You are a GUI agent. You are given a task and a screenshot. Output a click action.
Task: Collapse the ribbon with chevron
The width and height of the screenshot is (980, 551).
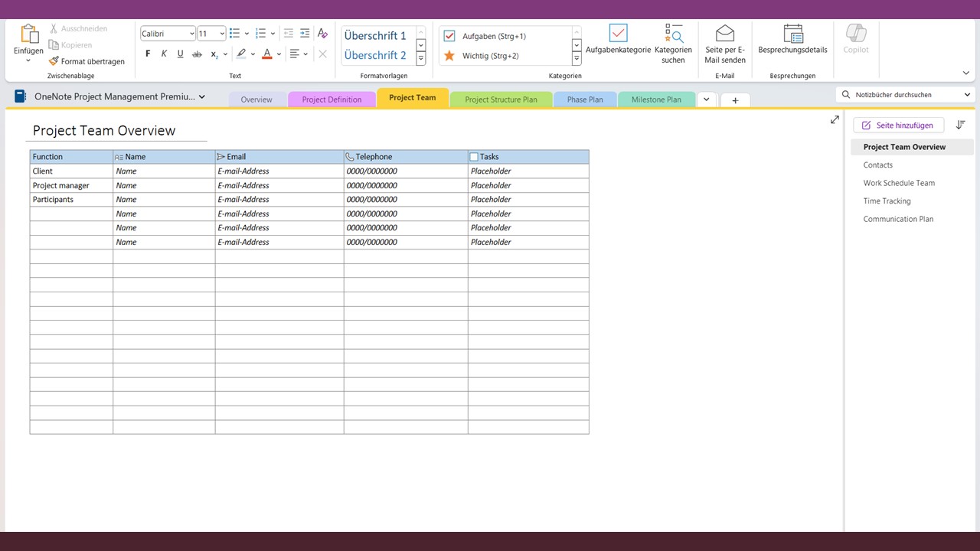click(x=966, y=73)
